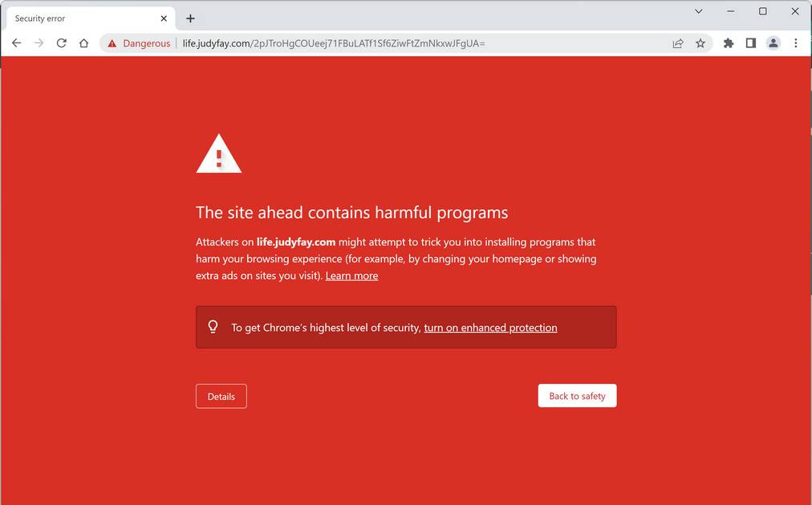Image resolution: width=812 pixels, height=505 pixels.
Task: Click the browser back arrow
Action: click(x=17, y=43)
